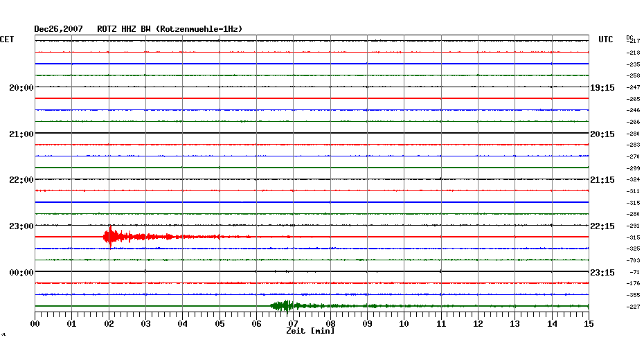This screenshot has width=644, height=342.
Task: Click minute tick label 07 on axis
Action: [x=293, y=323]
